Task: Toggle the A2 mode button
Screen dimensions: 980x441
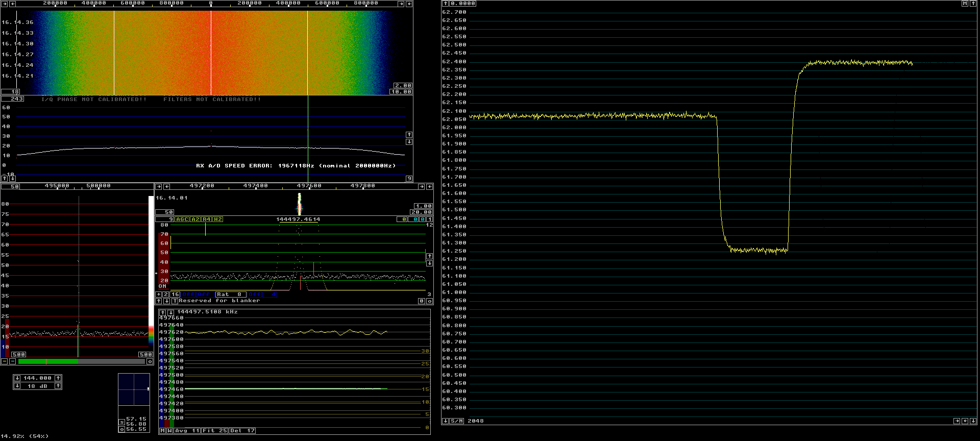Action: coord(195,219)
